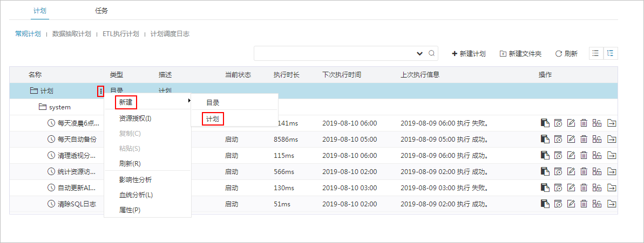The height and width of the screenshot is (243, 644).
Task: Select the system folder in the tree
Action: (x=59, y=107)
